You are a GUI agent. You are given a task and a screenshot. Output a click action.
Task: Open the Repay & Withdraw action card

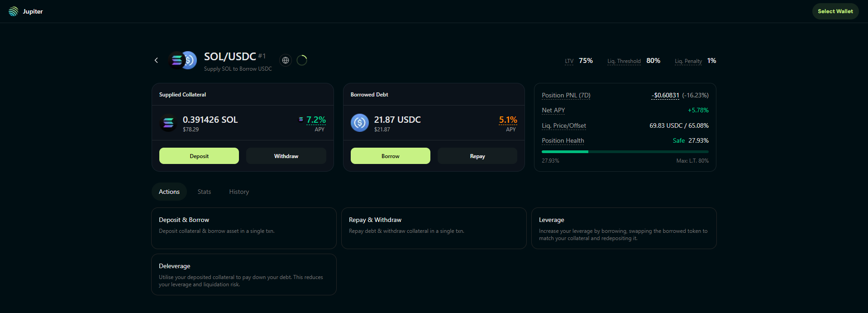point(434,228)
